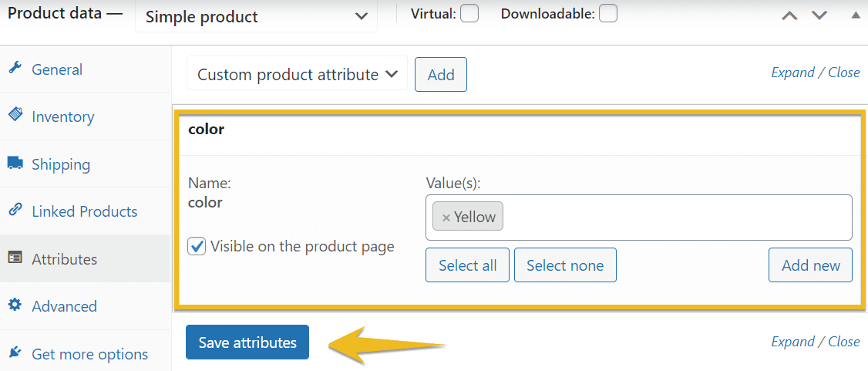Click the Attributes list icon
Screen dimensions: 868x371
click(x=15, y=258)
